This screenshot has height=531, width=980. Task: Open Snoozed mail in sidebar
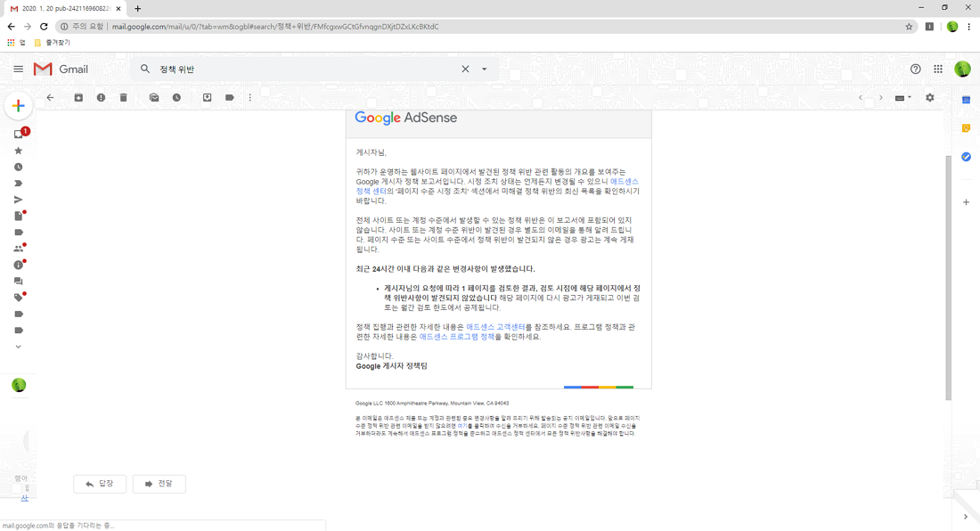[18, 167]
